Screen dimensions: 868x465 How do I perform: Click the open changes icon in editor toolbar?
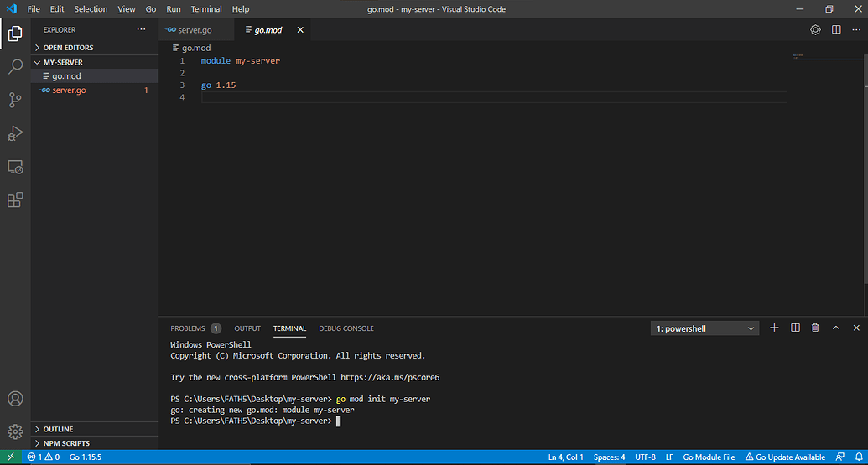pyautogui.click(x=815, y=30)
